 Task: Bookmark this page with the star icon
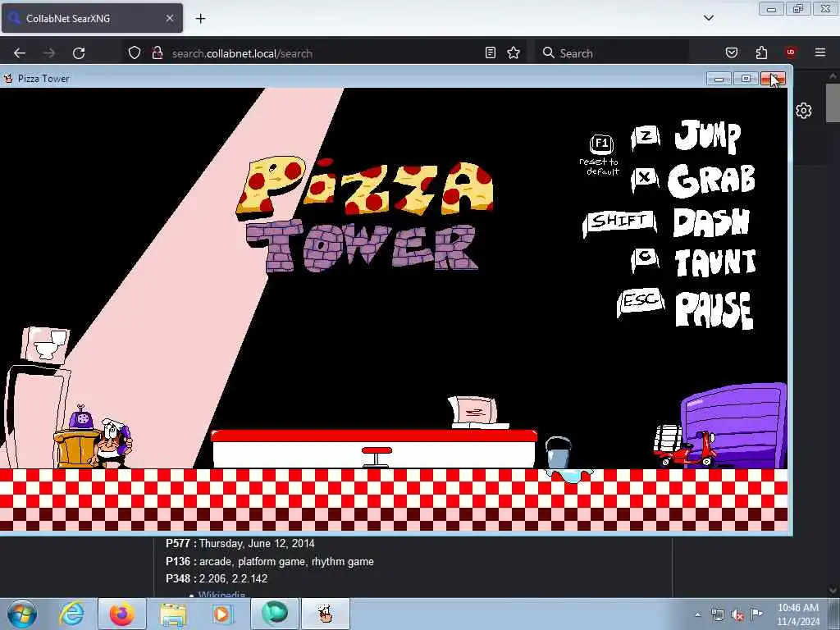click(514, 52)
